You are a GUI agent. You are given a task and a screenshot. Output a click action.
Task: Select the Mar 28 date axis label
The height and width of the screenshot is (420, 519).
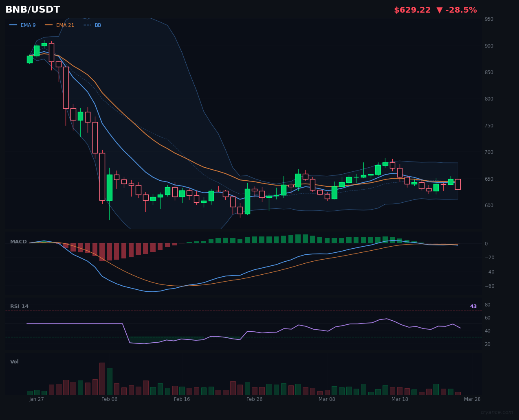[x=472, y=399]
